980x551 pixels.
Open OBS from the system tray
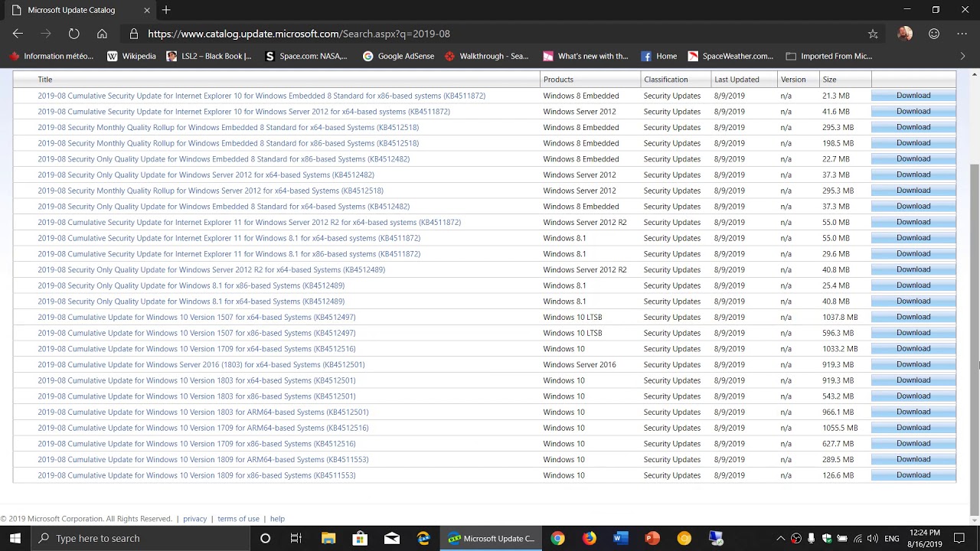pyautogui.click(x=796, y=538)
